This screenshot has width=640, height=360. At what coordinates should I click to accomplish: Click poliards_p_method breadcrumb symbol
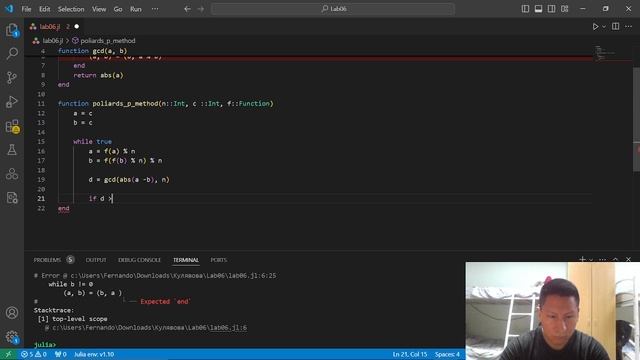[107, 41]
